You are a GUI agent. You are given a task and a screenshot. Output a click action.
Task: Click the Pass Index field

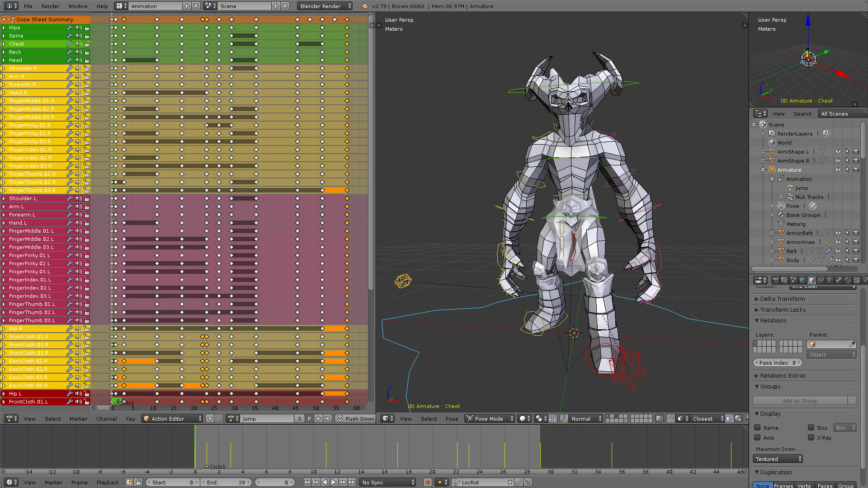(x=778, y=362)
